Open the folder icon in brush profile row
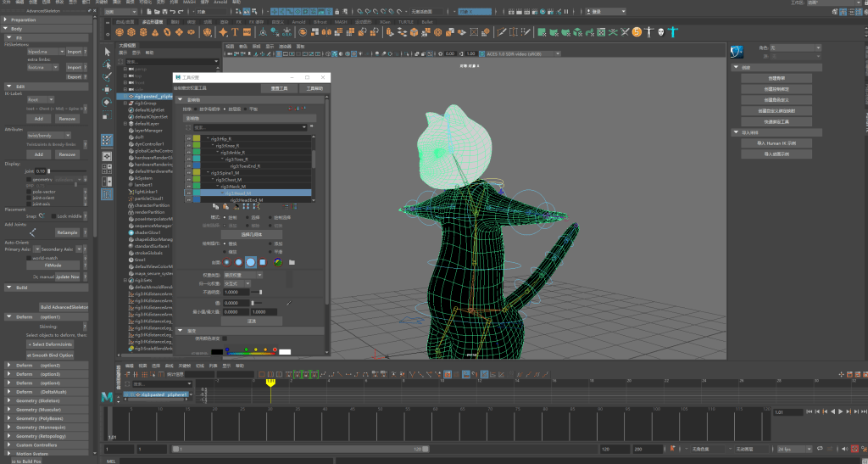This screenshot has width=868, height=464. [x=291, y=262]
